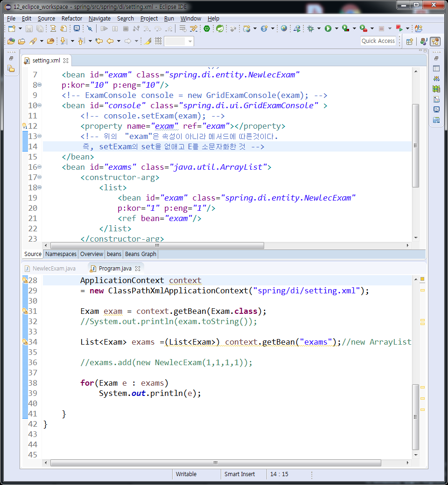448x485 pixels.
Task: Toggle Skip All Breakpoints icon
Action: [x=90, y=29]
